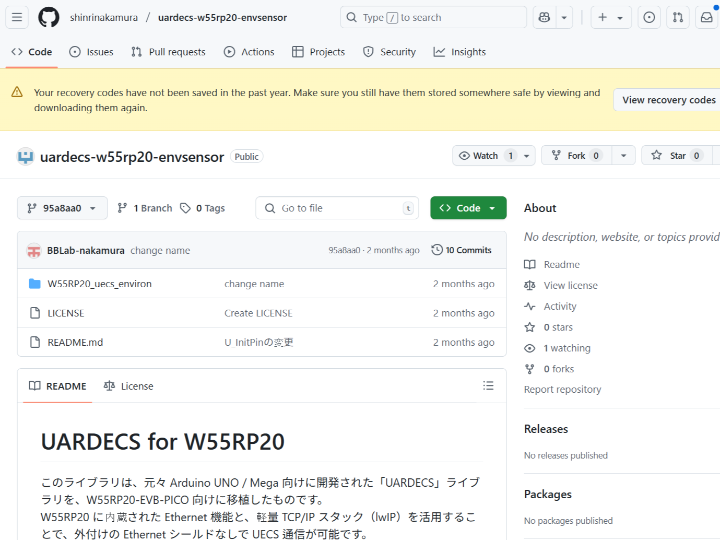Click the repository avatar icon
This screenshot has width=720, height=540.
[x=25, y=157]
